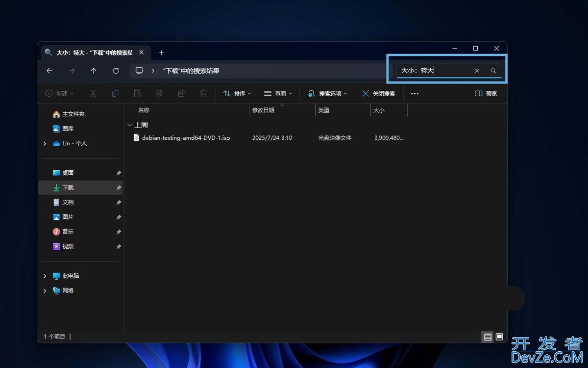Viewport: 588px width, 368px height.
Task: Collapse the 上周 group
Action: click(129, 125)
